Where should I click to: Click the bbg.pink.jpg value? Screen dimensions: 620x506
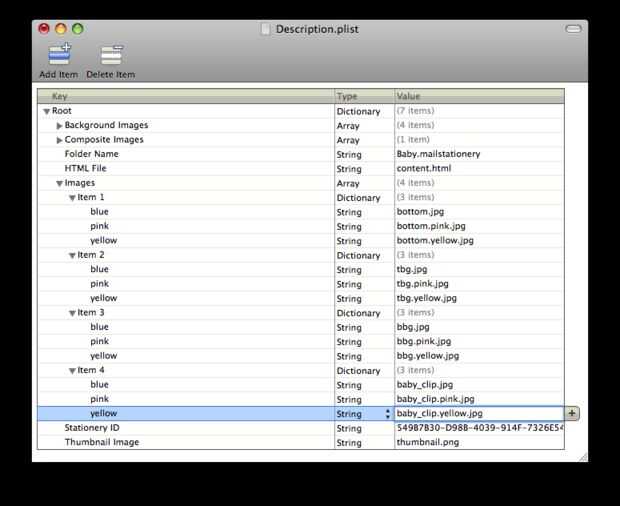pyautogui.click(x=423, y=341)
